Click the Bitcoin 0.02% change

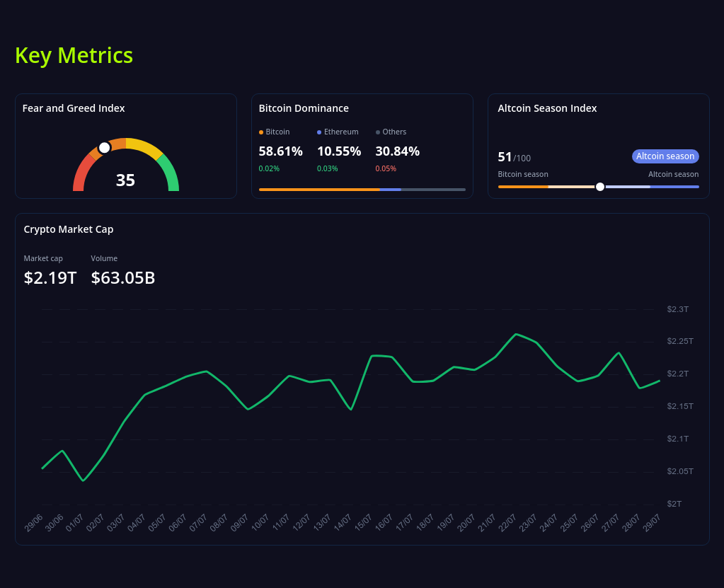point(269,168)
